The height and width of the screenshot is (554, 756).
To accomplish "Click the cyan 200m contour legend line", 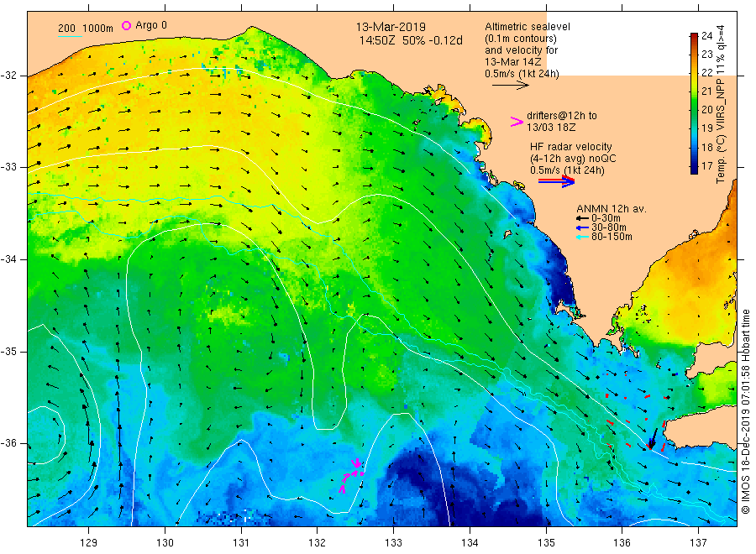I will [70, 36].
